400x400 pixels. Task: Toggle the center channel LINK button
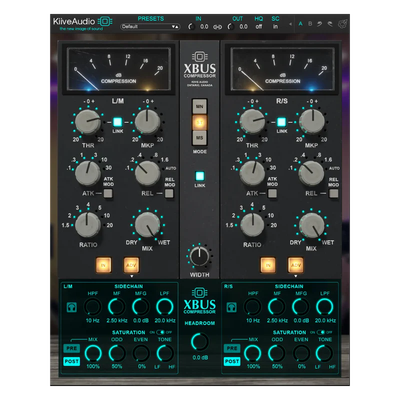[x=200, y=176]
